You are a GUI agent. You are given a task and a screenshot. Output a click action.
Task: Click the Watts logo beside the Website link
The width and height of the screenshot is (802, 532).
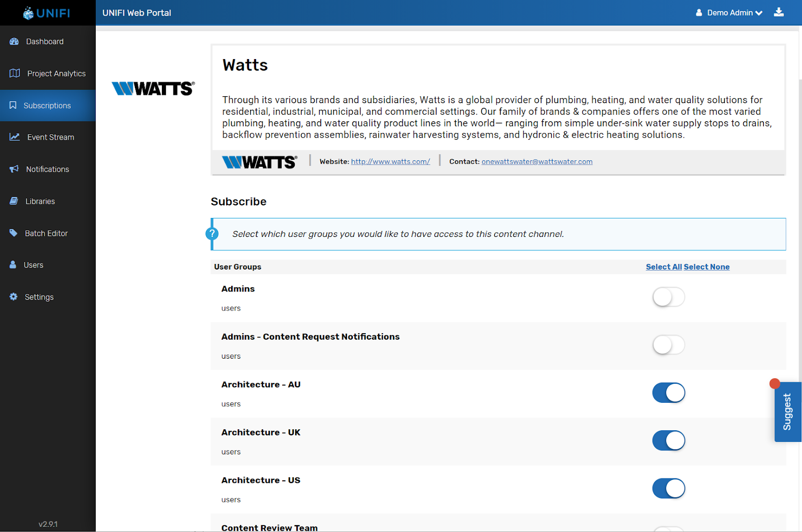(260, 162)
